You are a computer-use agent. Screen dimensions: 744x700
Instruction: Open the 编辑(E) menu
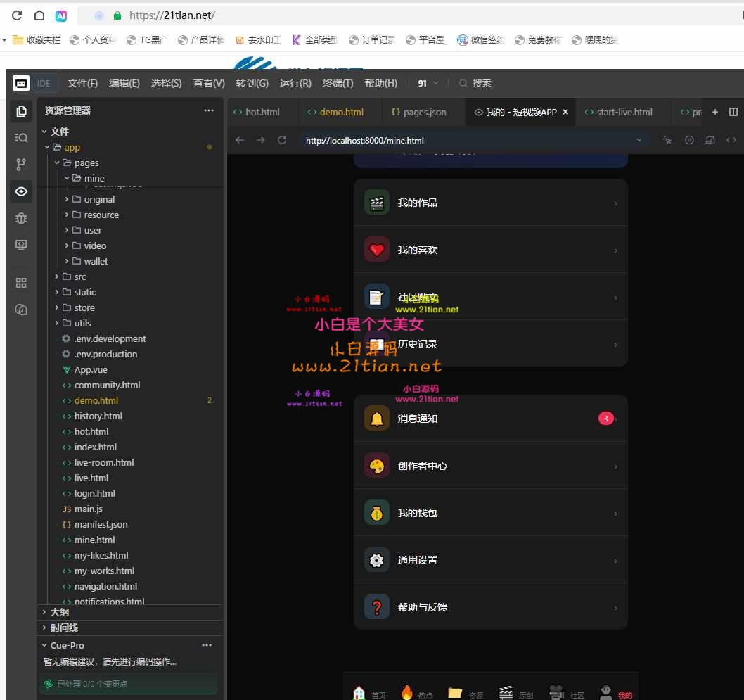pos(124,83)
